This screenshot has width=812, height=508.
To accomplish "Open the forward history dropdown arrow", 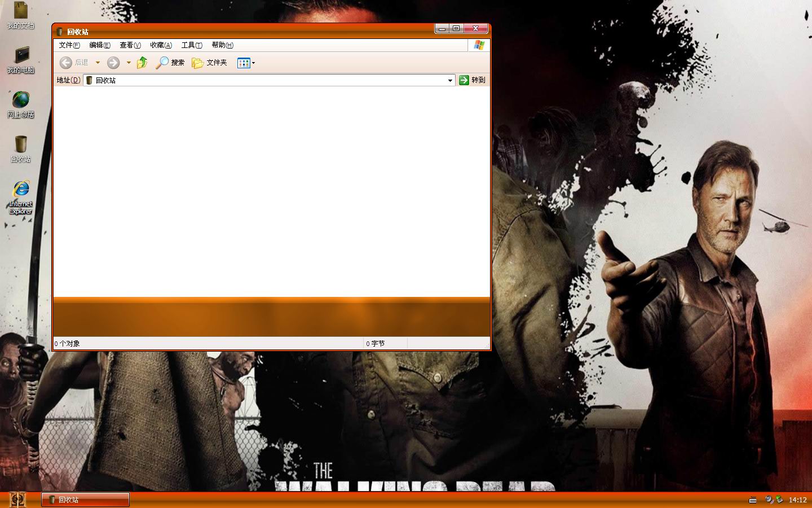I will pos(129,63).
